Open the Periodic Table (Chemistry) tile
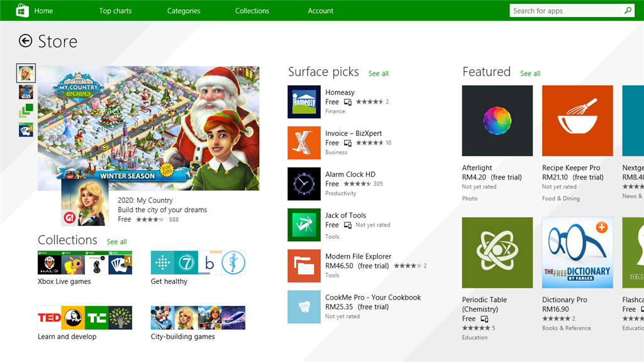644x362 pixels. point(497,252)
